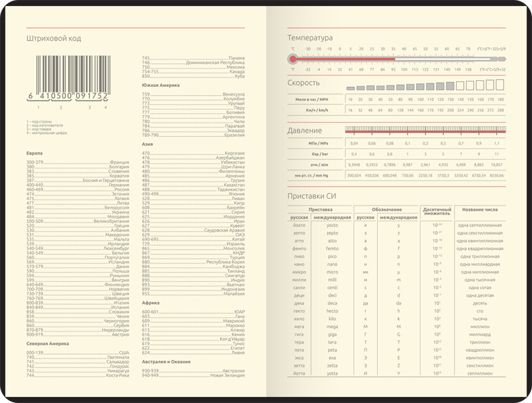Screen dimensions: 532x403
Task: Select the 'Австралия и Океания' heading
Action: [166, 362]
